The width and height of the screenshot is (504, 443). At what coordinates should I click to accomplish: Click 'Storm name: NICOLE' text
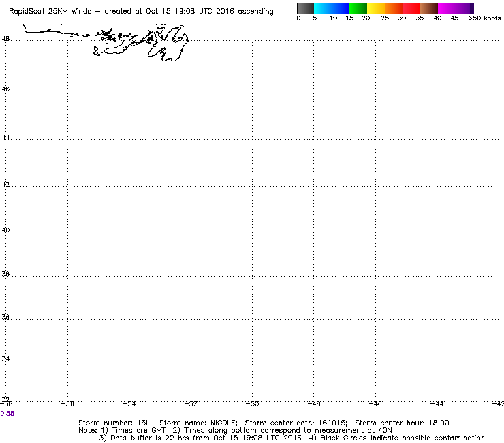198,423
